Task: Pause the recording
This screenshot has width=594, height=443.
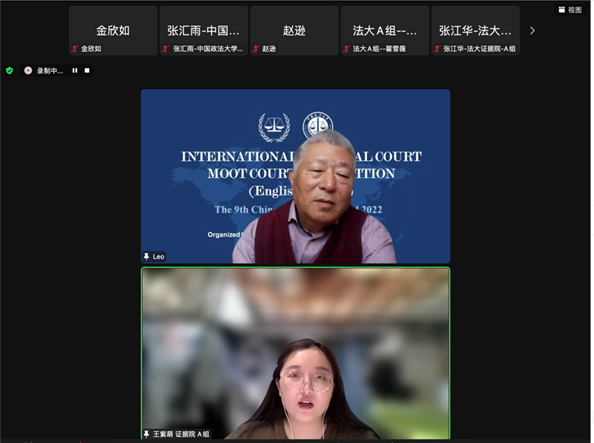Action: (x=75, y=70)
